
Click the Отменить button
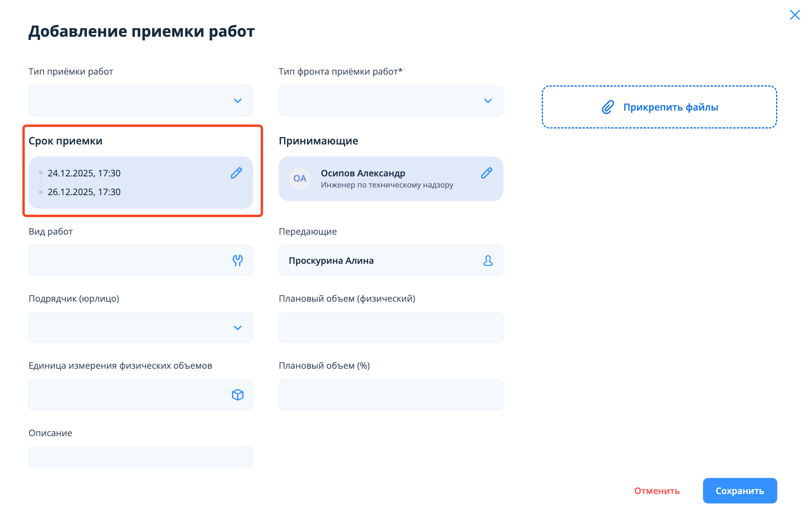(657, 490)
